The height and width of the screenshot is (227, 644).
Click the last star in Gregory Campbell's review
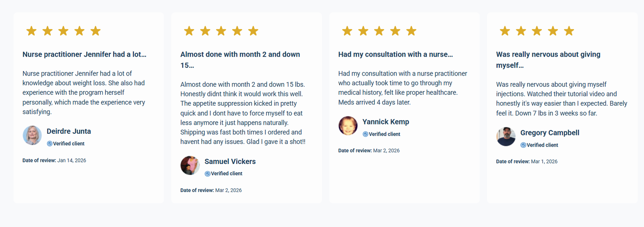pos(569,31)
